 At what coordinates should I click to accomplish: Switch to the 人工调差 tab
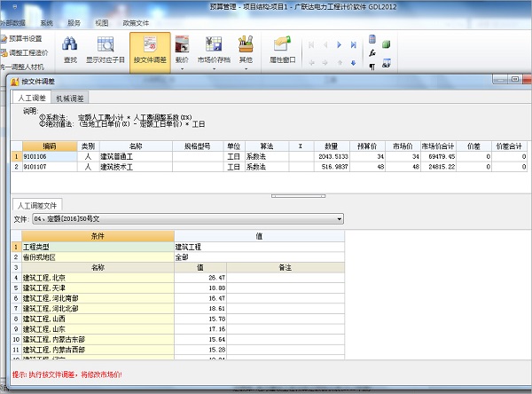point(32,98)
